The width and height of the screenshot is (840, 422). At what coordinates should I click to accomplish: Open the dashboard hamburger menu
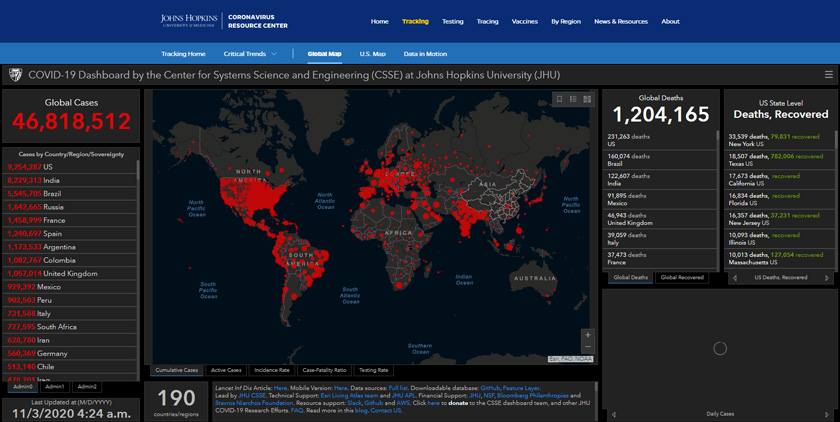828,75
